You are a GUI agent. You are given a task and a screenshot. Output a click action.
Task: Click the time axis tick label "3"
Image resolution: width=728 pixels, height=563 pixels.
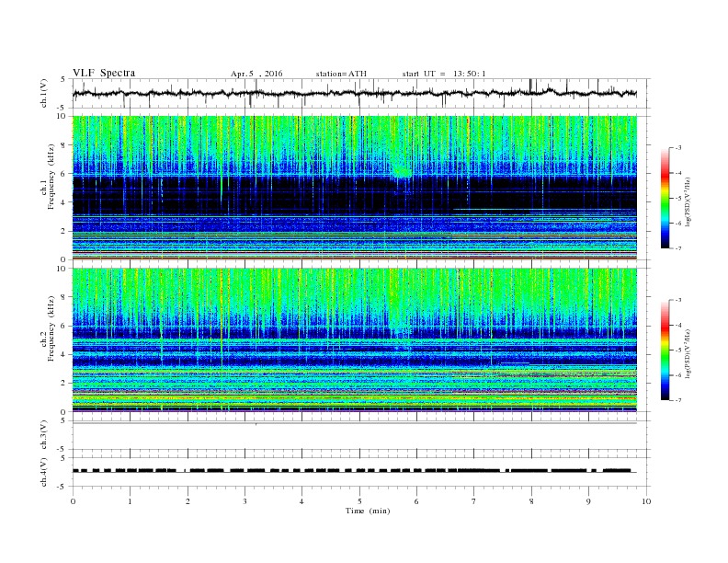(x=245, y=501)
